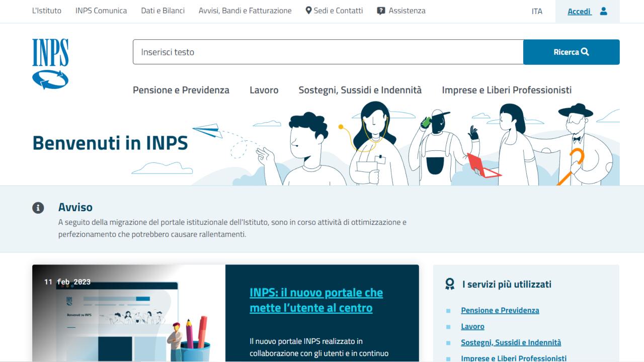The width and height of the screenshot is (644, 362).
Task: Open the article INPS: il nuovo portale
Action: click(316, 300)
